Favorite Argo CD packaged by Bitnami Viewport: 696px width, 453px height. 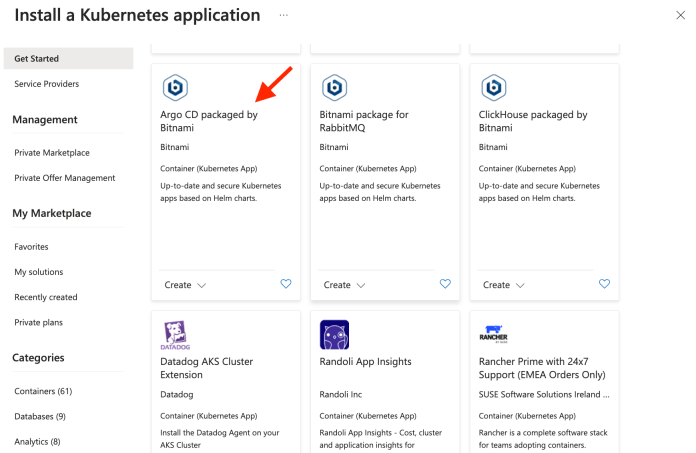tap(286, 284)
